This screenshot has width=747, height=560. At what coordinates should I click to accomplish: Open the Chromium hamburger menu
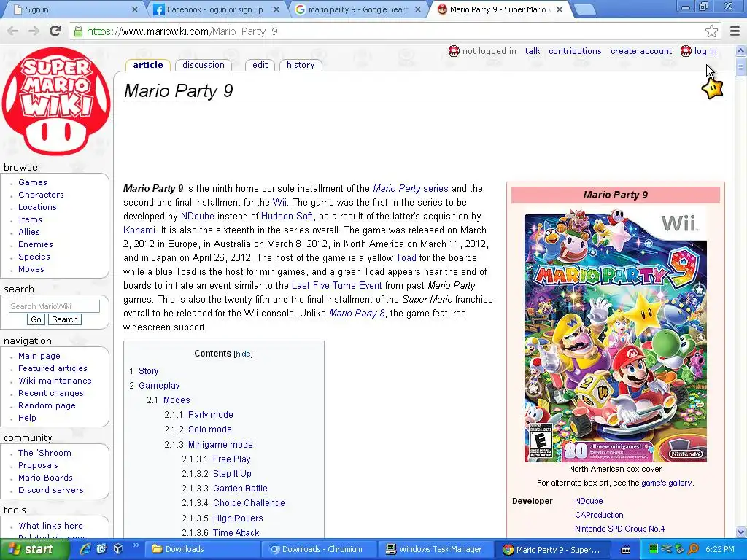tap(735, 31)
